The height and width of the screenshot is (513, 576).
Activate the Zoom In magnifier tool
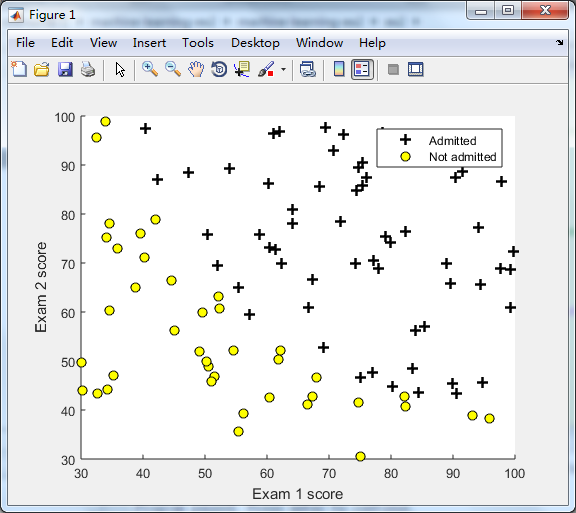150,69
